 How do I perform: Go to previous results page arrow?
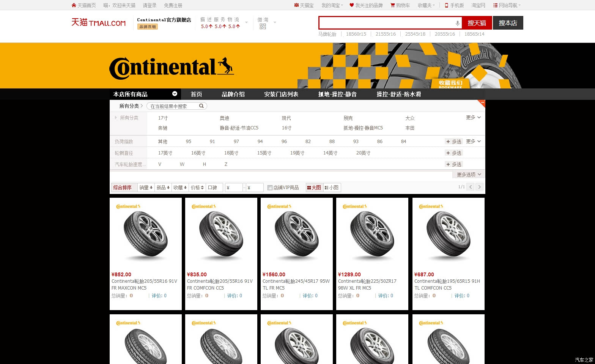pos(471,187)
